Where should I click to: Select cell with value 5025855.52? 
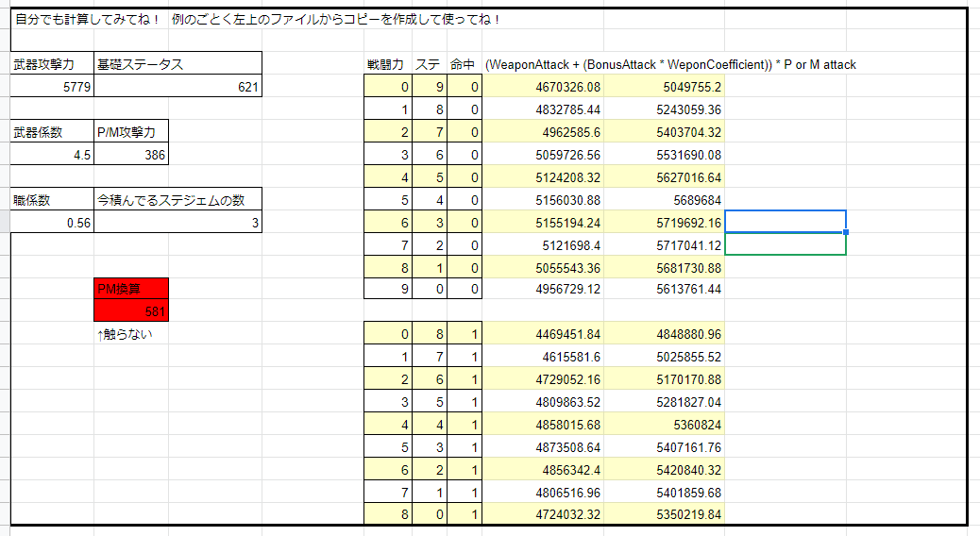(664, 357)
